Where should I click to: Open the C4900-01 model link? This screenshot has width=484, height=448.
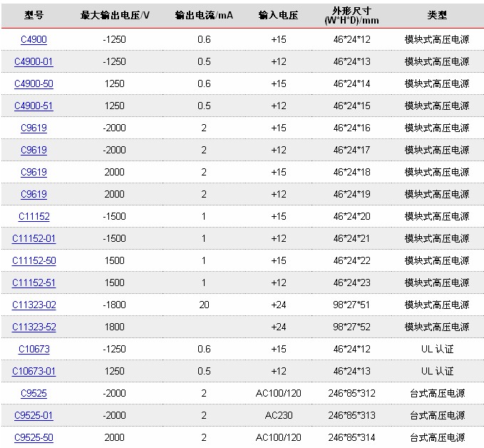pyautogui.click(x=34, y=61)
